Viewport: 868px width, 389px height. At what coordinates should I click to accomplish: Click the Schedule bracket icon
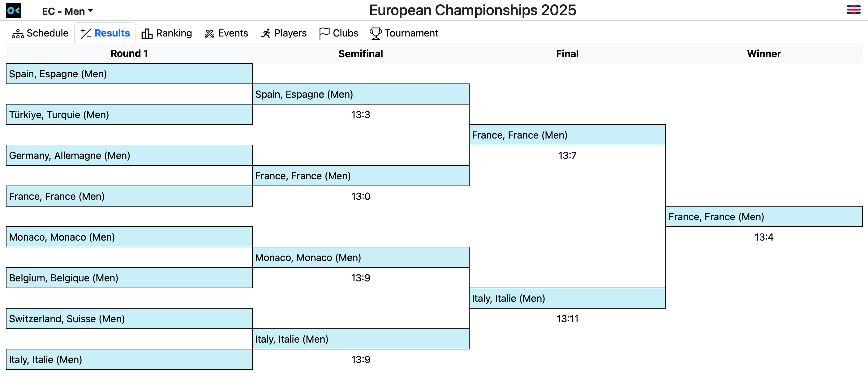click(18, 33)
